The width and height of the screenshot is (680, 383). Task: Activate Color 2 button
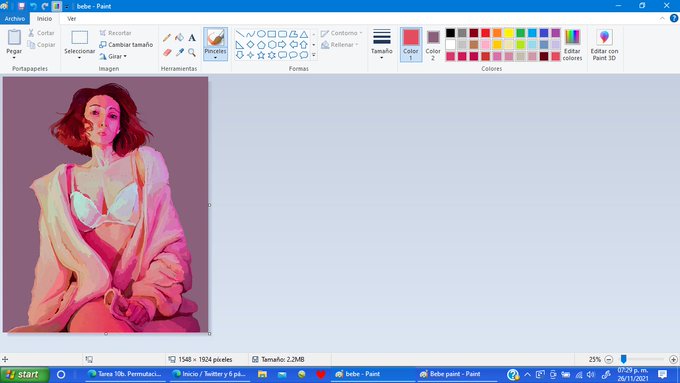coord(433,44)
